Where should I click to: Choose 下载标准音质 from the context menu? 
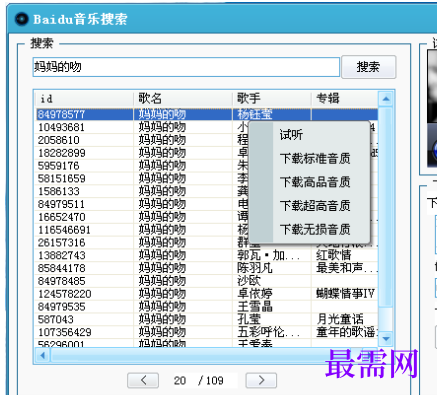click(x=315, y=158)
